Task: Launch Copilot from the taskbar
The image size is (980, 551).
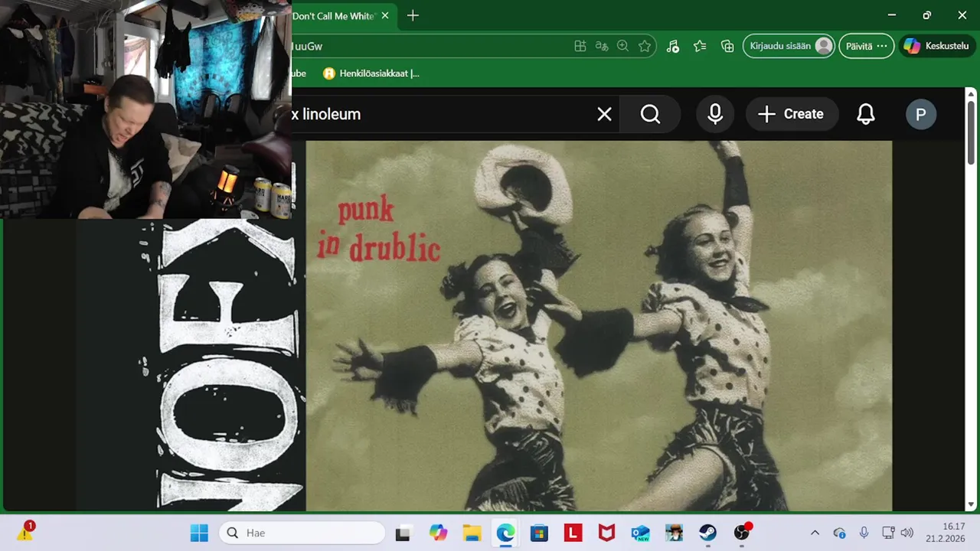Action: coord(438,533)
